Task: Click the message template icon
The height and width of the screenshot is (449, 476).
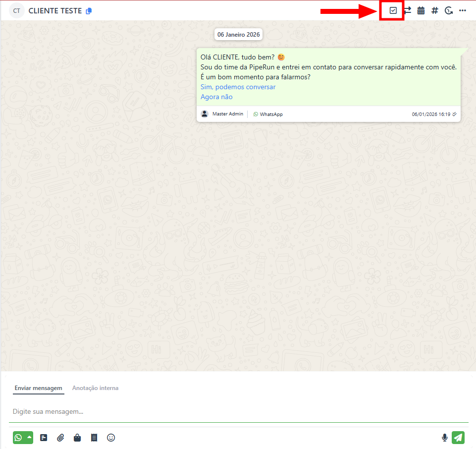Action: [x=44, y=438]
